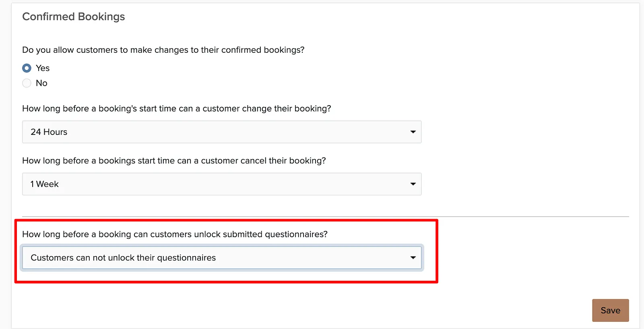This screenshot has width=644, height=329.
Task: Click the caret arrow on 24 Hours dropdown
Action: click(x=413, y=132)
